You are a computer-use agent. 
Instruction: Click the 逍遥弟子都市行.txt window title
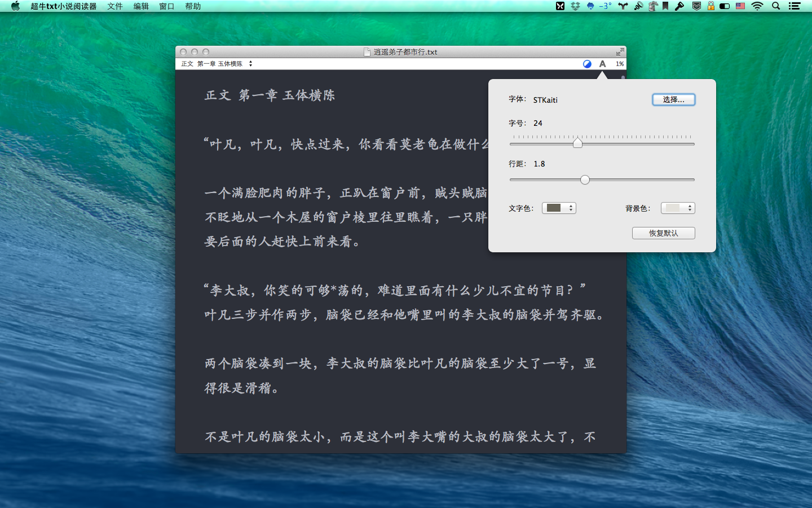pos(405,52)
